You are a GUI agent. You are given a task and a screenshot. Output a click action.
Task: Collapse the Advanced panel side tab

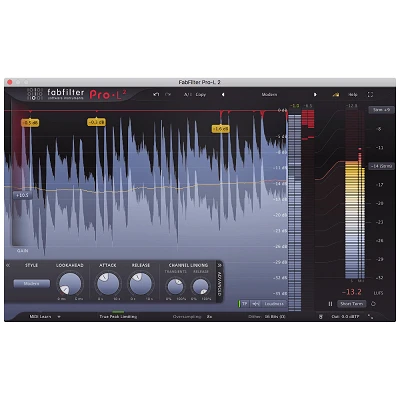click(219, 282)
